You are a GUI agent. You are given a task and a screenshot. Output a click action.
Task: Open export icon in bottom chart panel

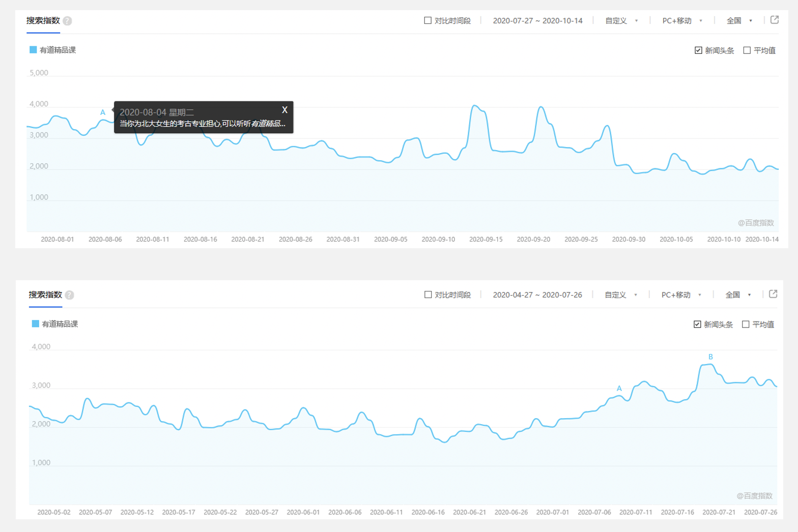(x=773, y=294)
